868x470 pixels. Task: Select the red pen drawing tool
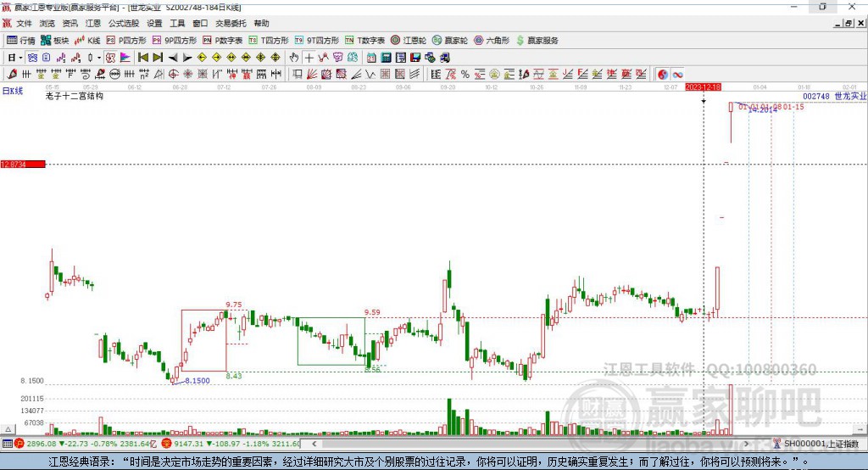click(x=12, y=74)
